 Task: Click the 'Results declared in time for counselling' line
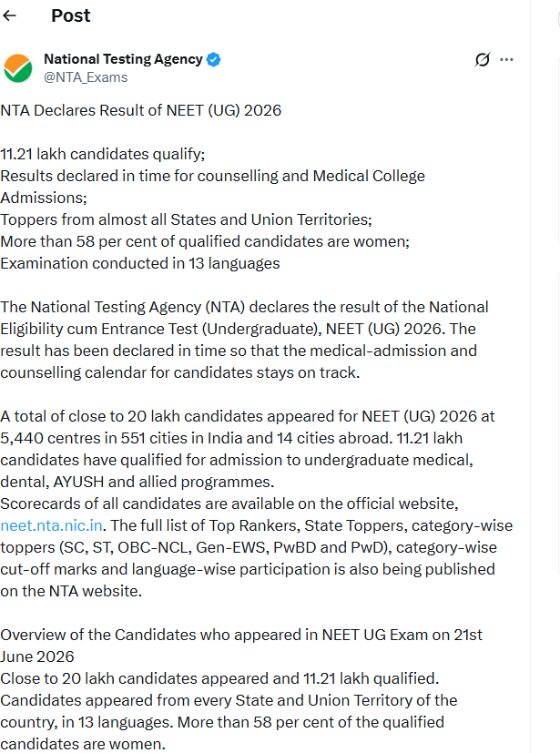point(213,176)
